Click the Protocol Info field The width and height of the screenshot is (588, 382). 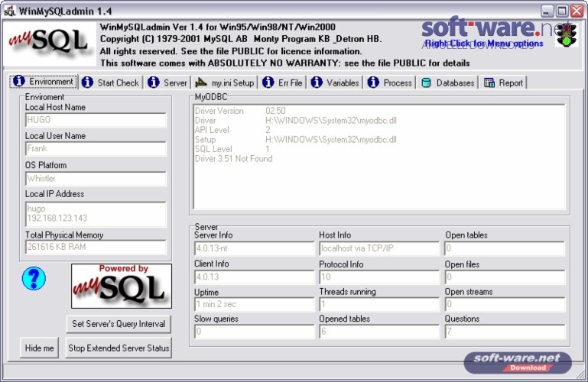[379, 277]
